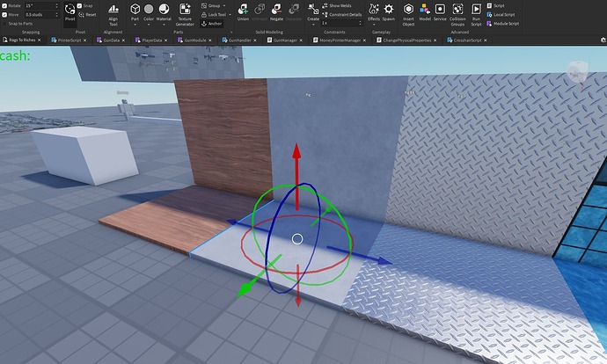Add a Spawn location
607x364 pixels.
click(x=388, y=12)
